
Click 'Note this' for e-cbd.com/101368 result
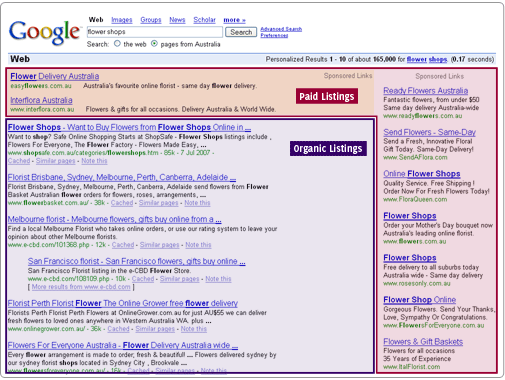(198, 245)
